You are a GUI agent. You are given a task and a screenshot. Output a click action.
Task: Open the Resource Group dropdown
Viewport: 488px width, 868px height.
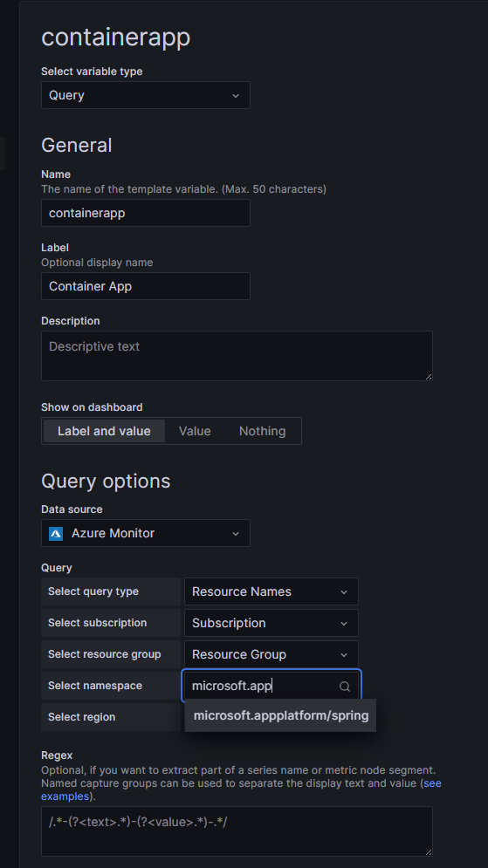(x=271, y=654)
